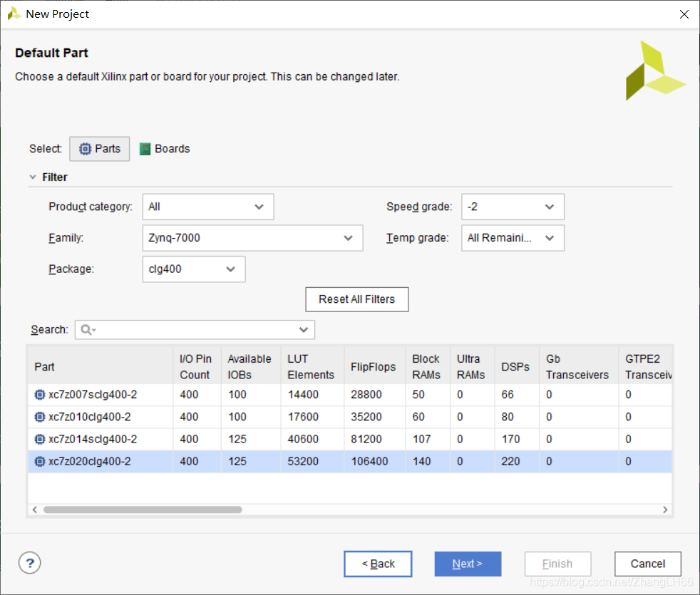Image resolution: width=700 pixels, height=595 pixels.
Task: Click Block RAMs value 140
Action: tap(421, 462)
